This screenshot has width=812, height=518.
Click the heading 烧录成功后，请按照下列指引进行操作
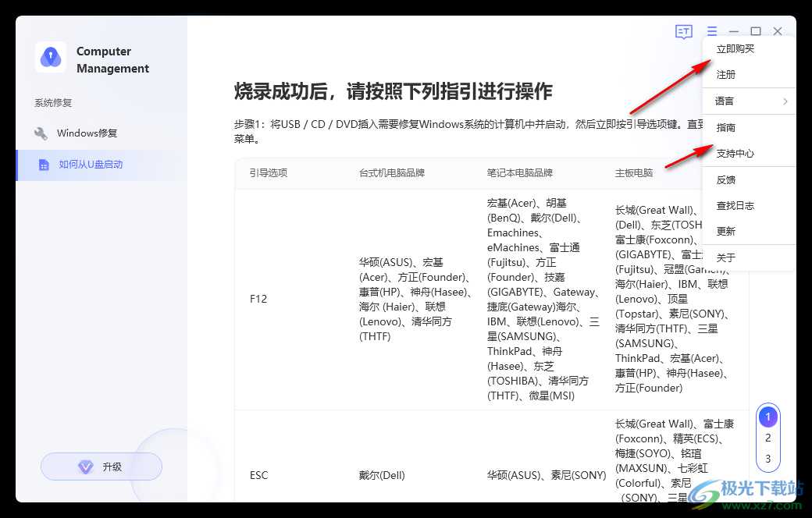pos(393,91)
